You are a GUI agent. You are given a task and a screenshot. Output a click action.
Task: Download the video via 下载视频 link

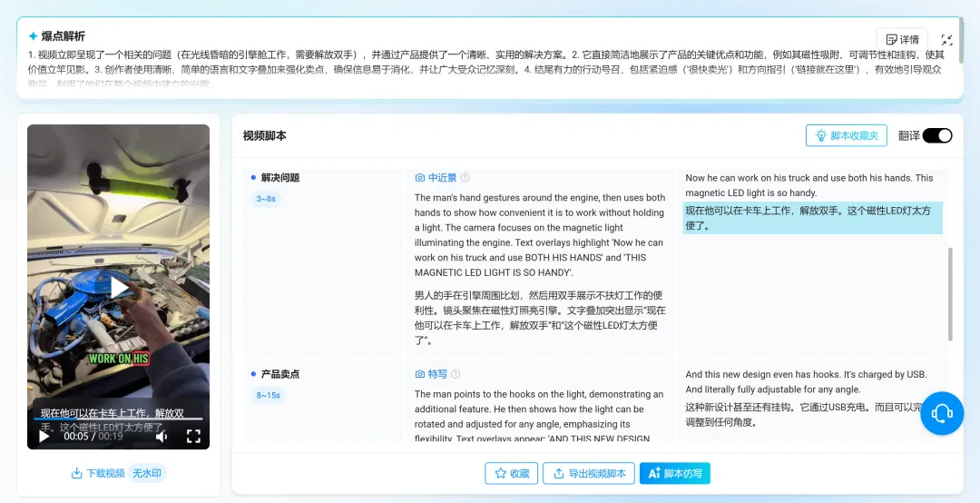98,473
